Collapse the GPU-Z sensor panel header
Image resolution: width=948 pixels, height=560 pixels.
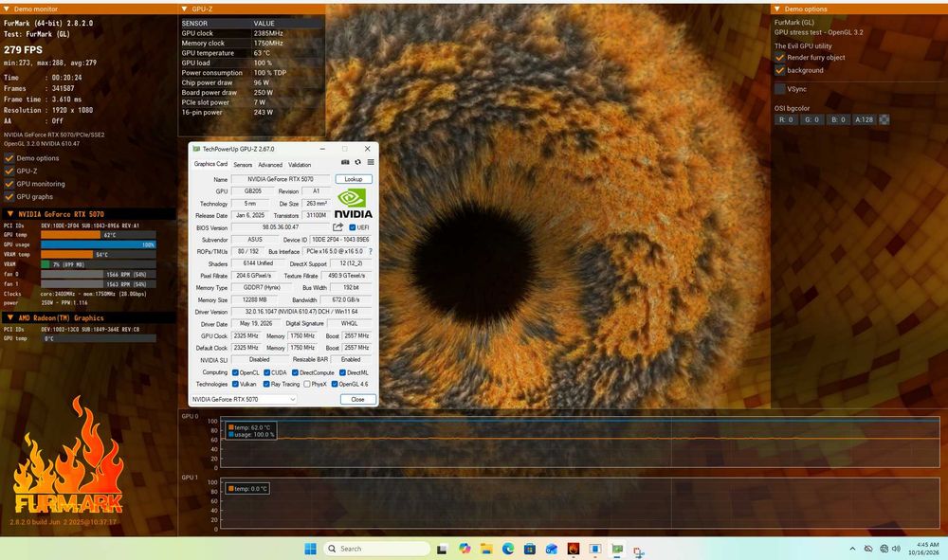coord(185,9)
